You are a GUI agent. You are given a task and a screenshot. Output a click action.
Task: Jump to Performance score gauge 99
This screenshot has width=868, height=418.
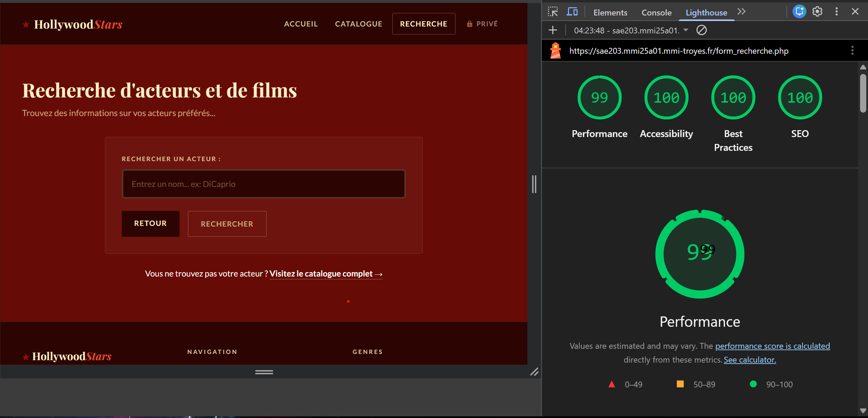coord(599,97)
